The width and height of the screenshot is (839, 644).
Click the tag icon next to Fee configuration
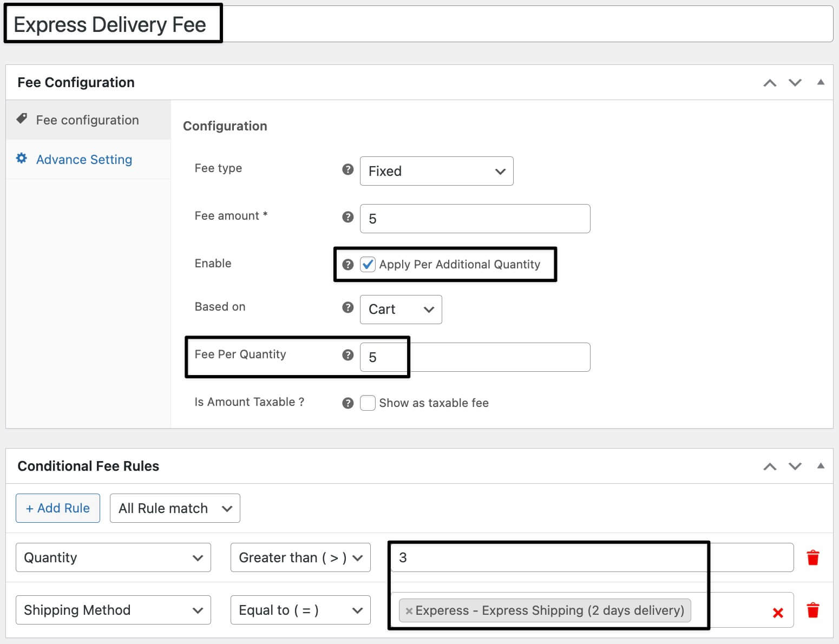[x=21, y=118]
